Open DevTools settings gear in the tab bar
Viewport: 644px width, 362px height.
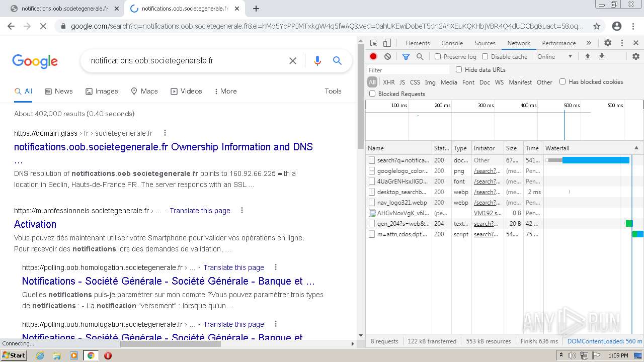(608, 43)
